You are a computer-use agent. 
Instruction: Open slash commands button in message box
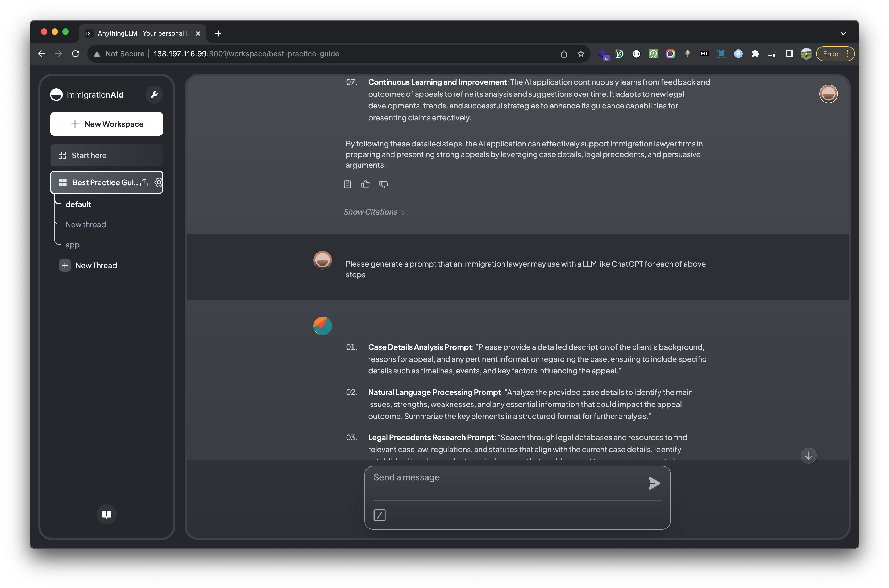coord(379,515)
